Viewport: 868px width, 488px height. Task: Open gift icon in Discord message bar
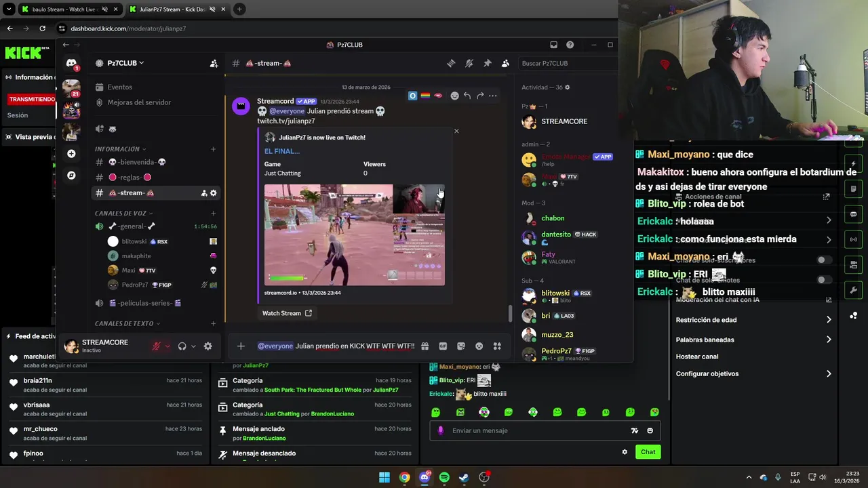[x=425, y=346]
